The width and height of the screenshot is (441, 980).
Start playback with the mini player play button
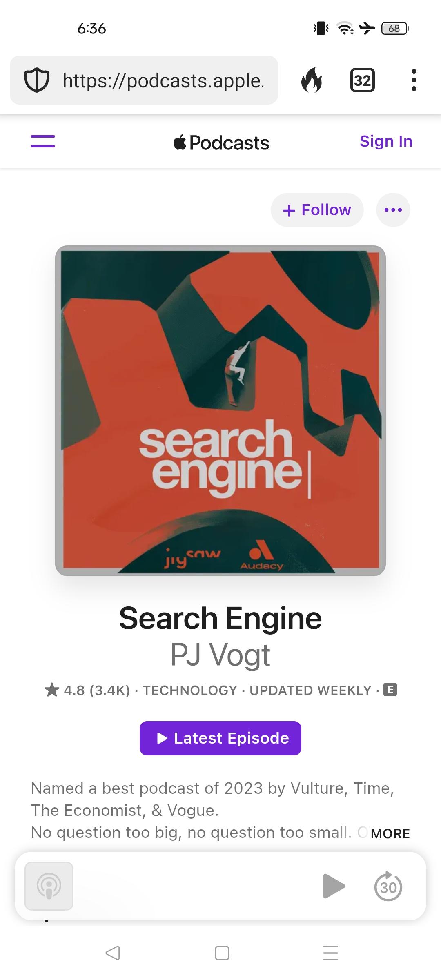pyautogui.click(x=334, y=886)
